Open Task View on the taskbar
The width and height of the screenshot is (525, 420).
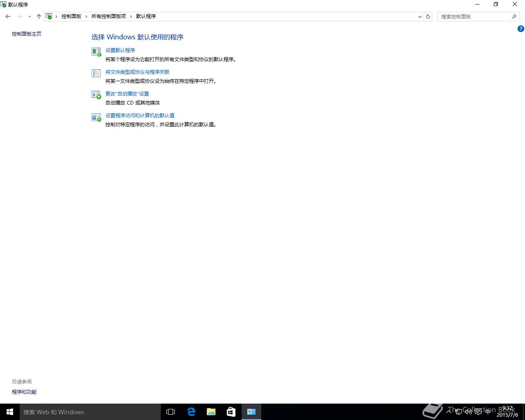click(171, 412)
